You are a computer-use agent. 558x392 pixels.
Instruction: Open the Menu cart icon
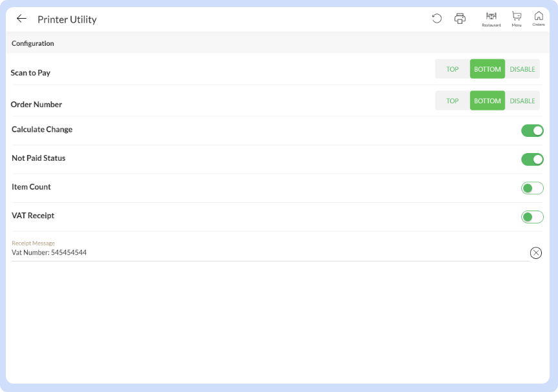[517, 18]
